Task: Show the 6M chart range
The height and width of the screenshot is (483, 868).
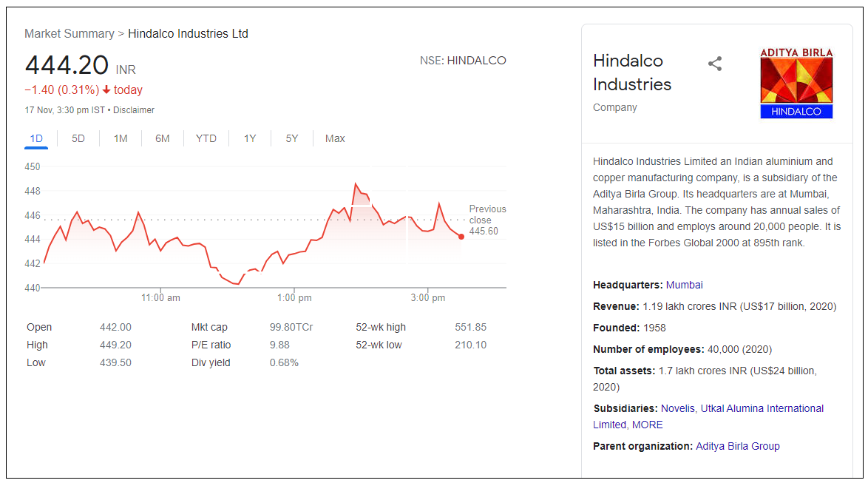Action: pos(162,138)
